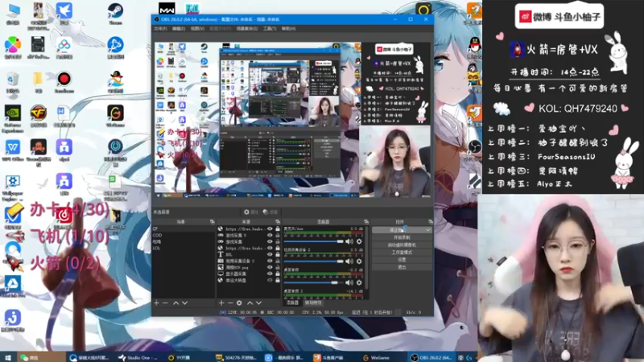644x362 pixels.
Task: Switch to the 混音器 tab
Action: click(x=292, y=303)
